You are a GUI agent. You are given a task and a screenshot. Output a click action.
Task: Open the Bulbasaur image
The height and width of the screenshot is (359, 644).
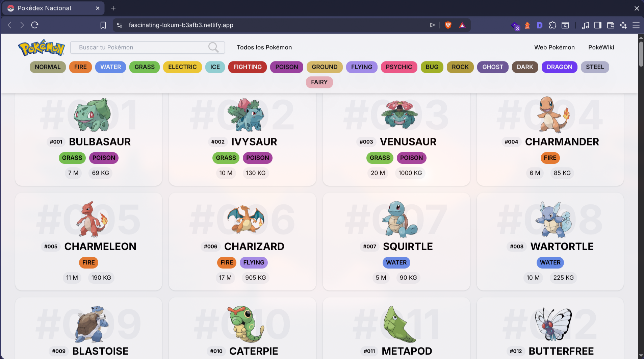(92, 114)
